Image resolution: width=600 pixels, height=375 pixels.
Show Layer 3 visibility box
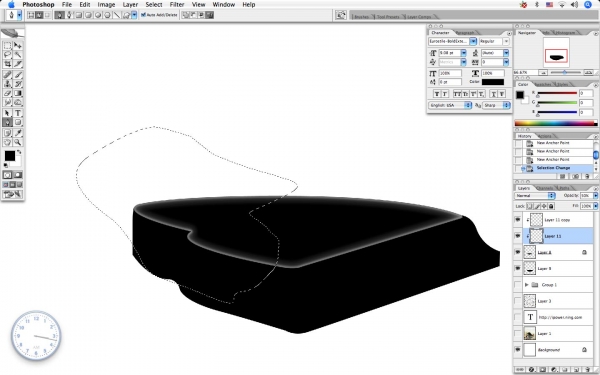[x=518, y=301]
